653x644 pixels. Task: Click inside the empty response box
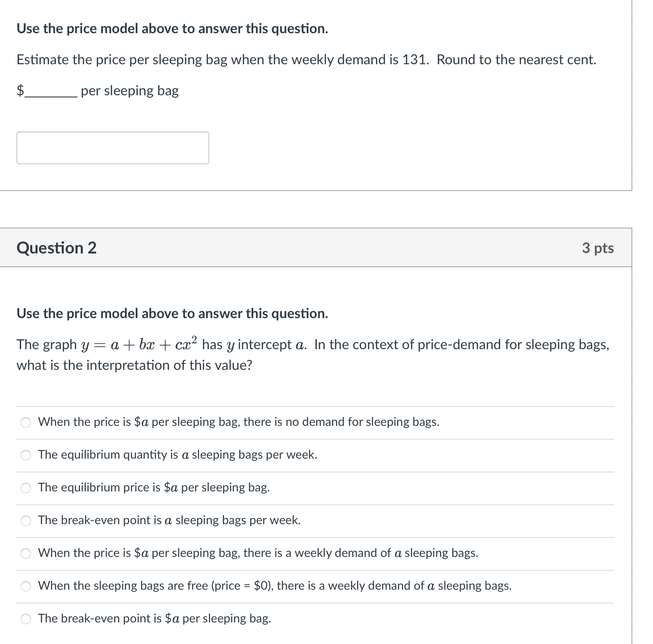[112, 147]
